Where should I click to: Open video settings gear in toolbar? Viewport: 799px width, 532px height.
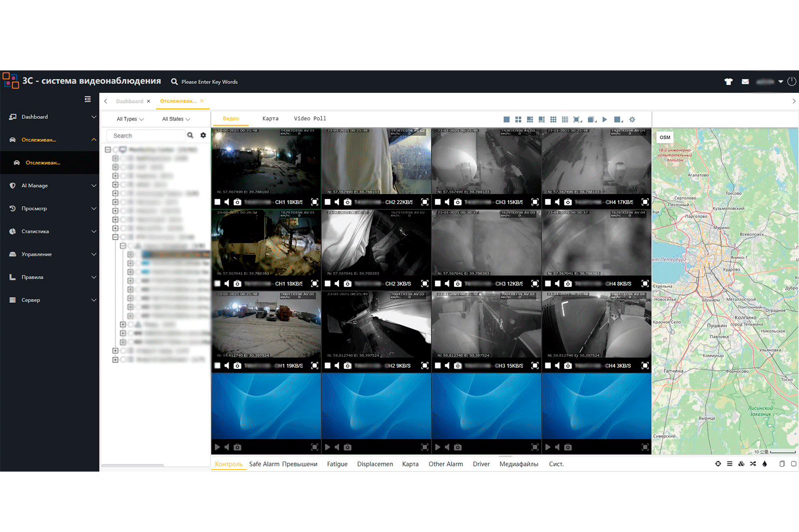[x=632, y=120]
